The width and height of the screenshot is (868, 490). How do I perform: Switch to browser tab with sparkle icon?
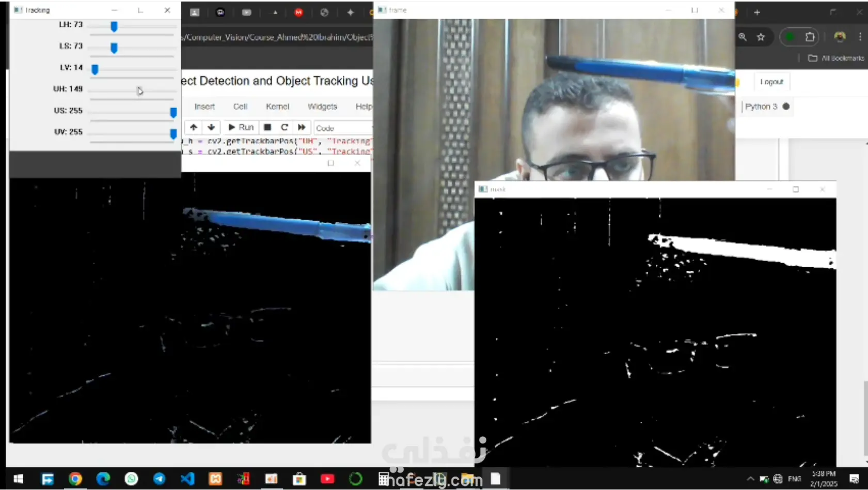pyautogui.click(x=351, y=12)
